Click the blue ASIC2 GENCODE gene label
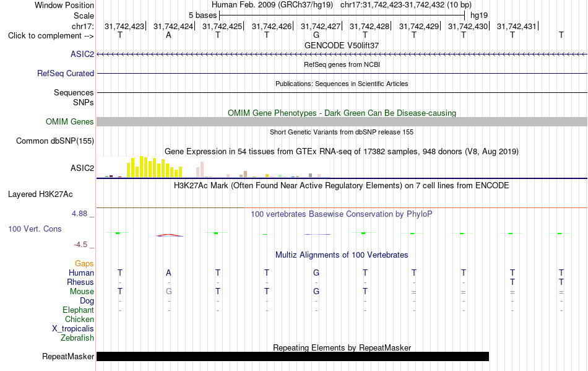 82,55
